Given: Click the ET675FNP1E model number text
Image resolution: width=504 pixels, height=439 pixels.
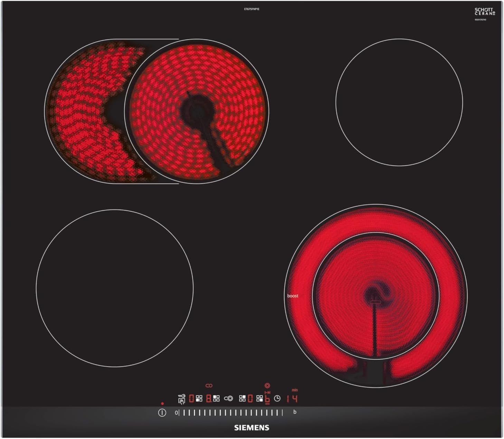Looking at the screenshot, I should tap(251, 9).
